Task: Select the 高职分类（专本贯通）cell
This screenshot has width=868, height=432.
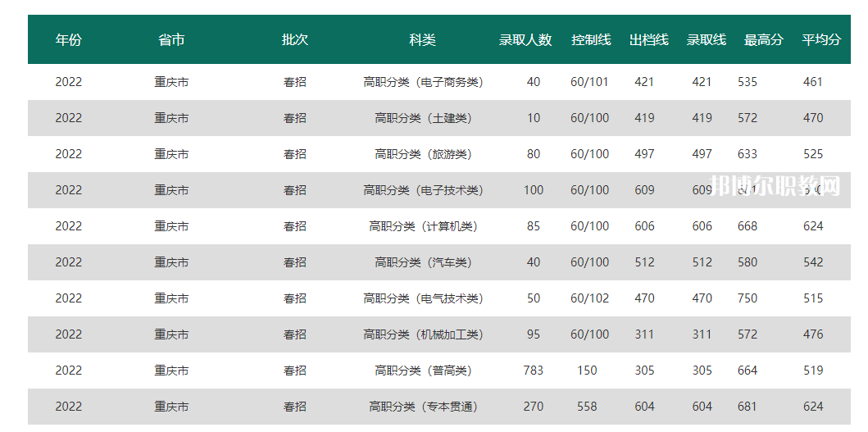Action: point(423,407)
